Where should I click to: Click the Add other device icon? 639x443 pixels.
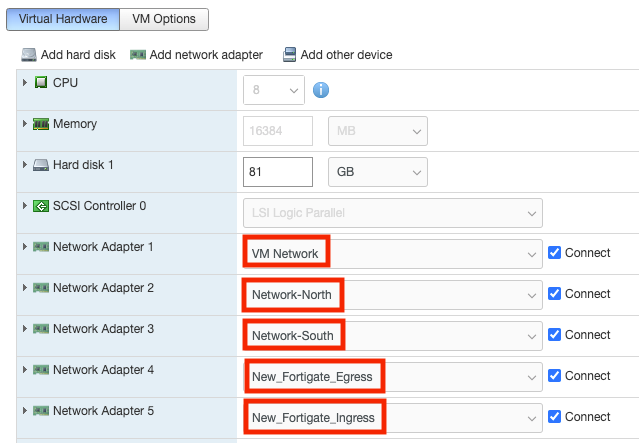coord(290,55)
